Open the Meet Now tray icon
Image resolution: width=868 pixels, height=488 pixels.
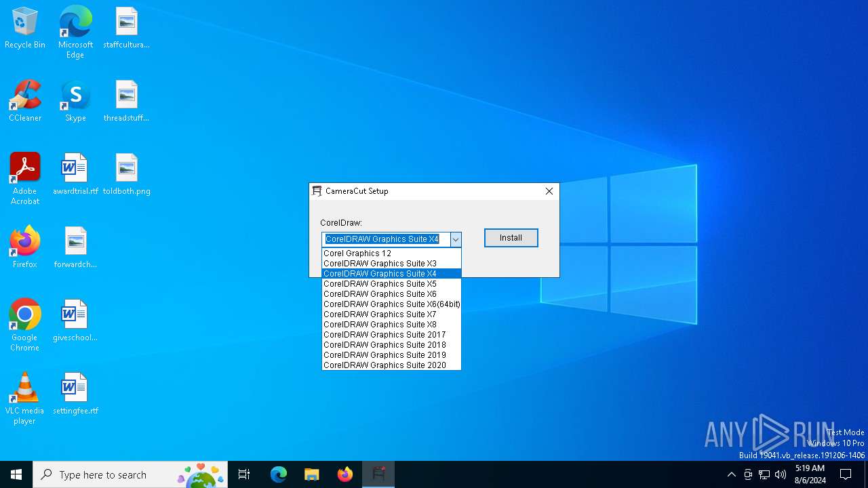[748, 474]
